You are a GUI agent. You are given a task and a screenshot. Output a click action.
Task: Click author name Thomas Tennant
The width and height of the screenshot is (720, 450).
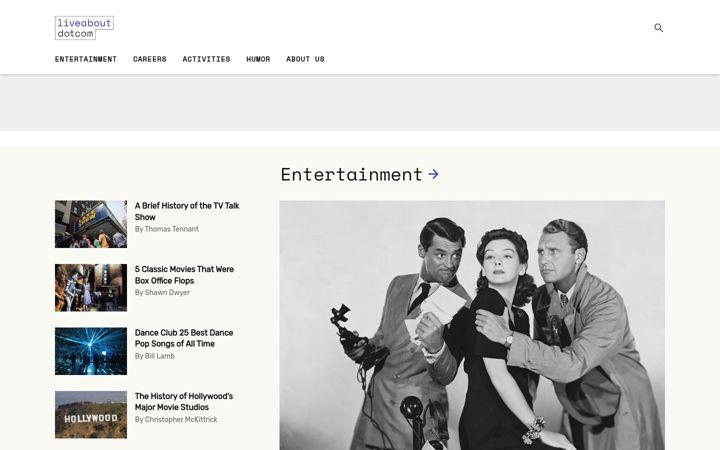(172, 229)
